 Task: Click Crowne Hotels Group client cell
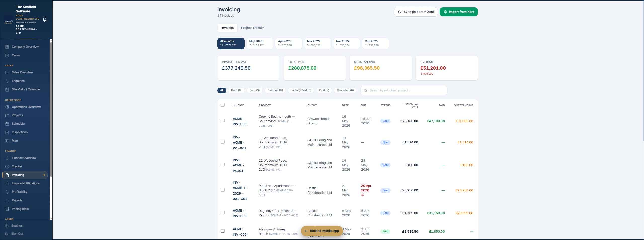[x=318, y=121]
